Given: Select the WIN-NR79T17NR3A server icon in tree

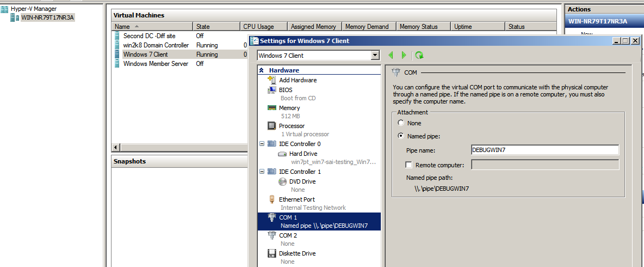Looking at the screenshot, I should point(15,17).
